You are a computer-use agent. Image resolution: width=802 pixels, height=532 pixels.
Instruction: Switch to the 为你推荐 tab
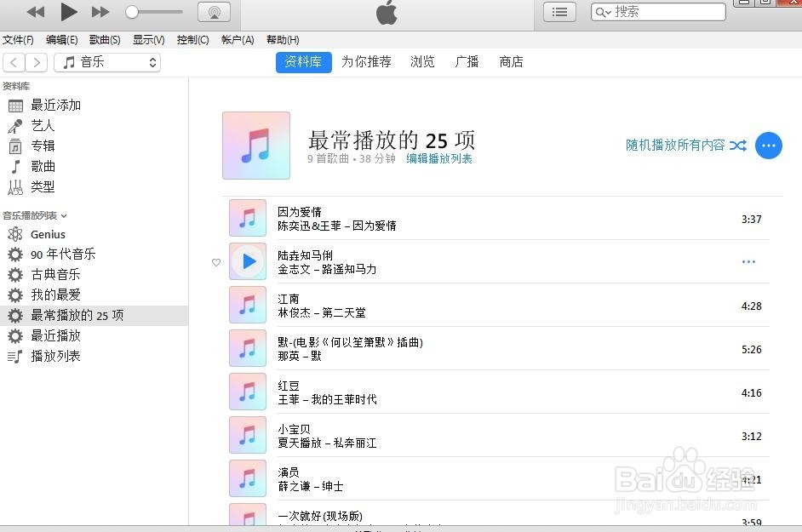366,62
